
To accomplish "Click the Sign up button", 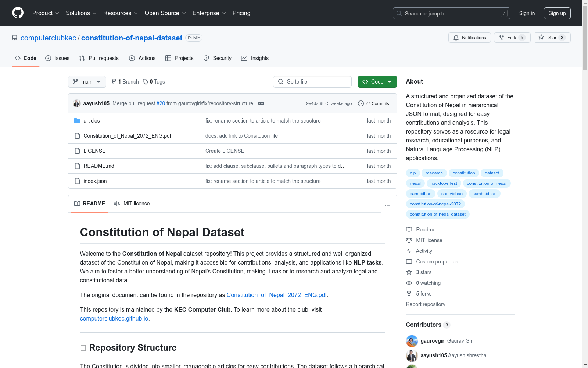I will tap(557, 13).
